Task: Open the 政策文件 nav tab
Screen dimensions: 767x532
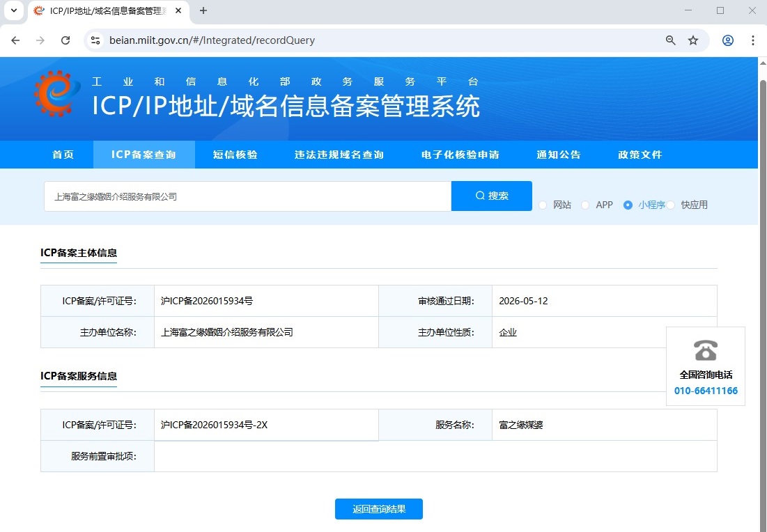Action: pos(640,155)
